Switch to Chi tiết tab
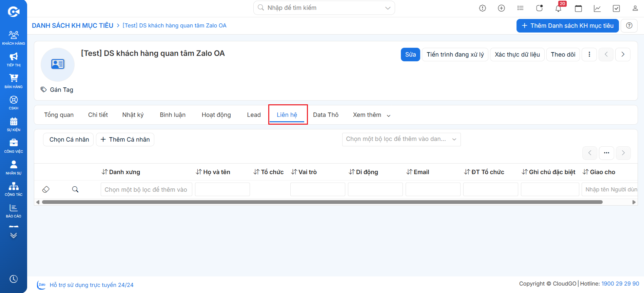The image size is (644, 293). click(x=98, y=115)
